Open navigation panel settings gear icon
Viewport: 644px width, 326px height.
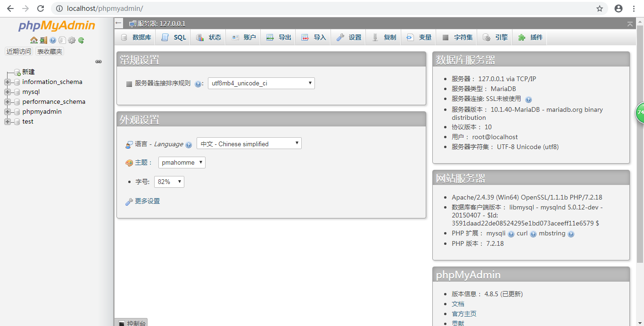point(72,41)
